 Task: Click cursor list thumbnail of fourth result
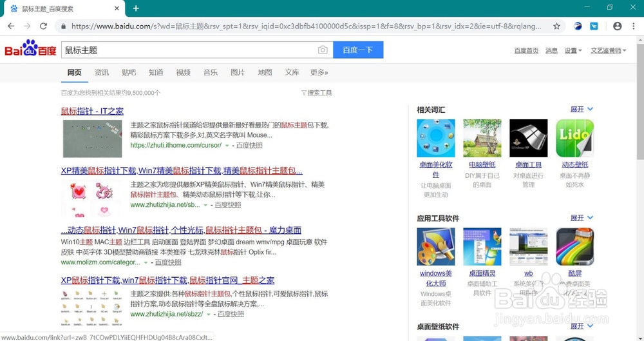[x=92, y=308]
